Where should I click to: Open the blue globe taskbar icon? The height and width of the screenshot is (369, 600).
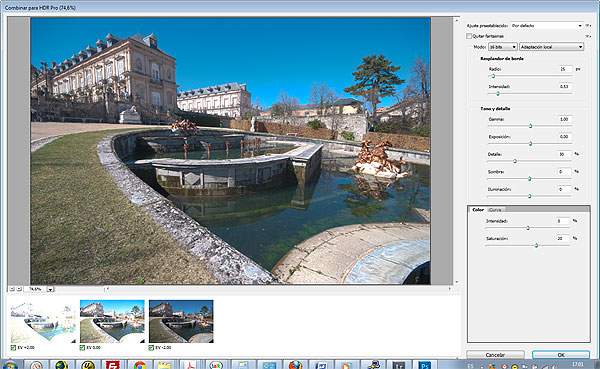61,364
